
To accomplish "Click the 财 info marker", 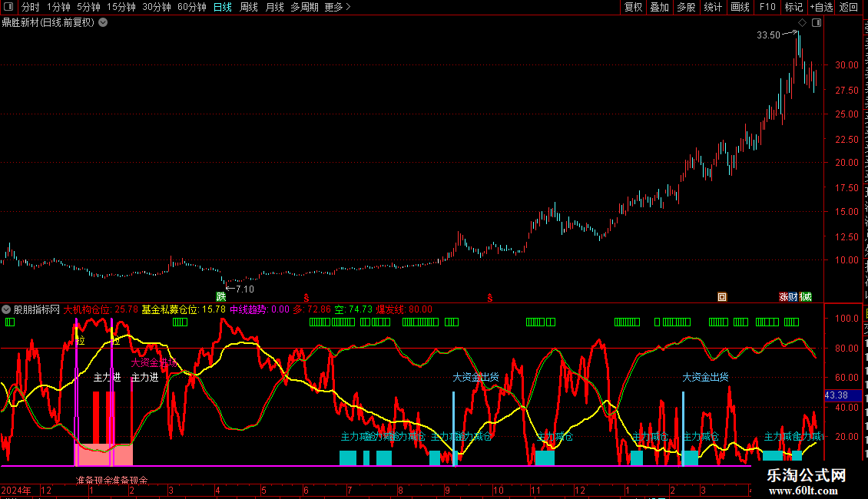I will click(793, 297).
